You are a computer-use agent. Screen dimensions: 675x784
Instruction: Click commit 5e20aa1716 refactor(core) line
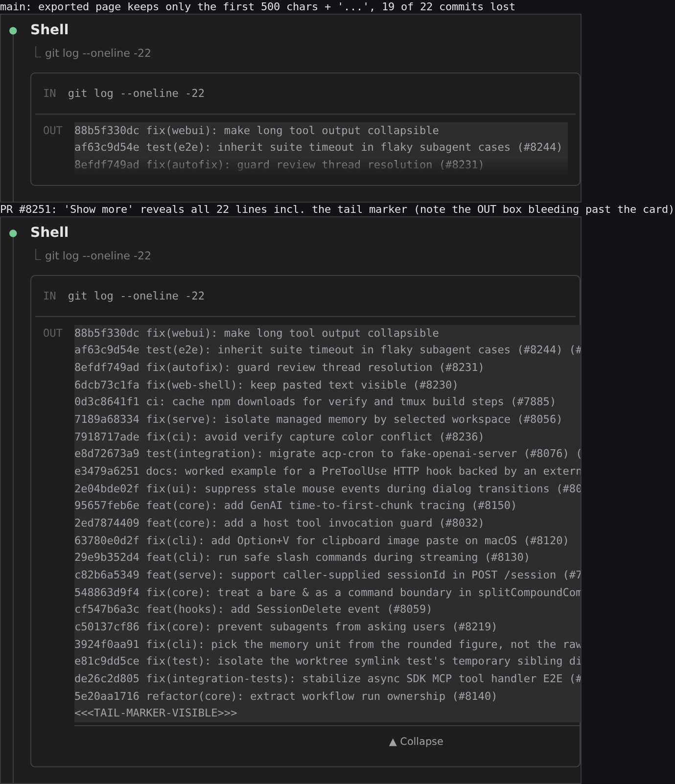click(285, 696)
